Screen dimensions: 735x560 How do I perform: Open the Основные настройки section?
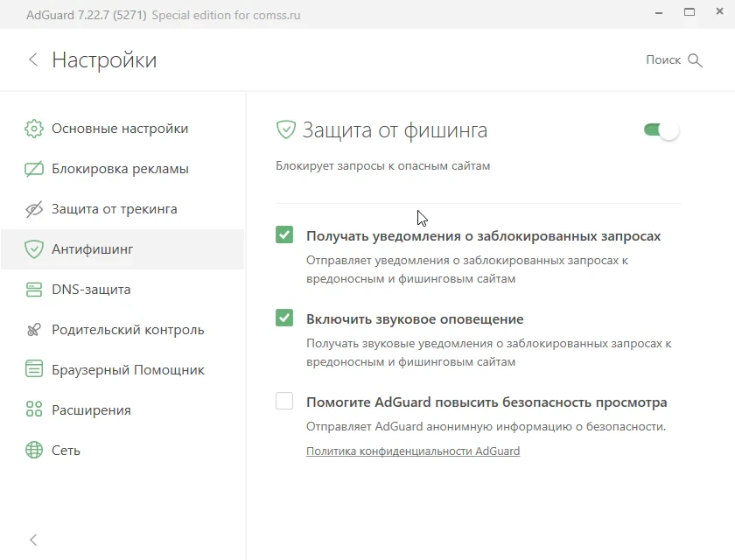122,129
